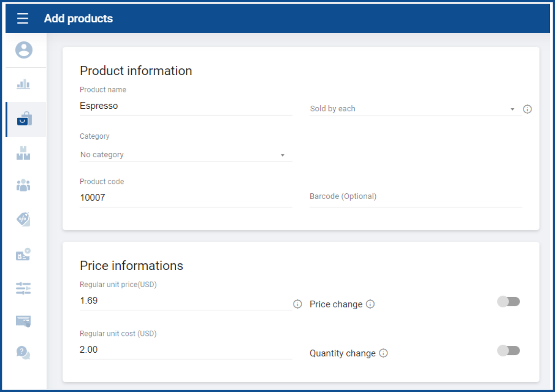Enable the Quantity change toggle
The width and height of the screenshot is (555, 392).
pos(508,351)
